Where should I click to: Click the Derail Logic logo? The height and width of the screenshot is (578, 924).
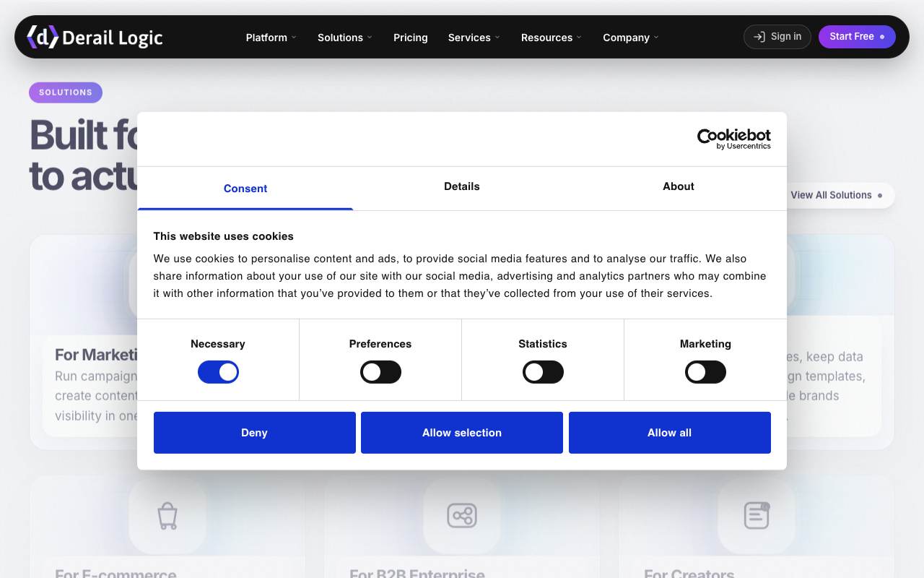[x=95, y=37]
